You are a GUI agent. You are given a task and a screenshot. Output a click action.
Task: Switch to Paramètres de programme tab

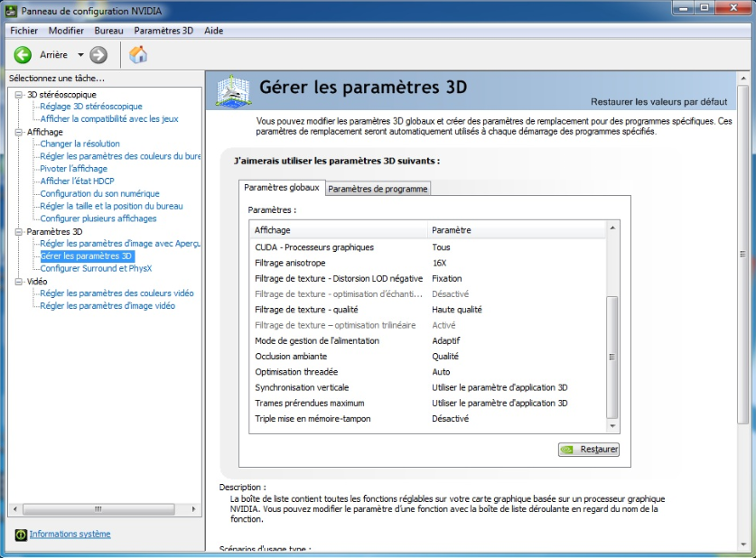coord(378,189)
